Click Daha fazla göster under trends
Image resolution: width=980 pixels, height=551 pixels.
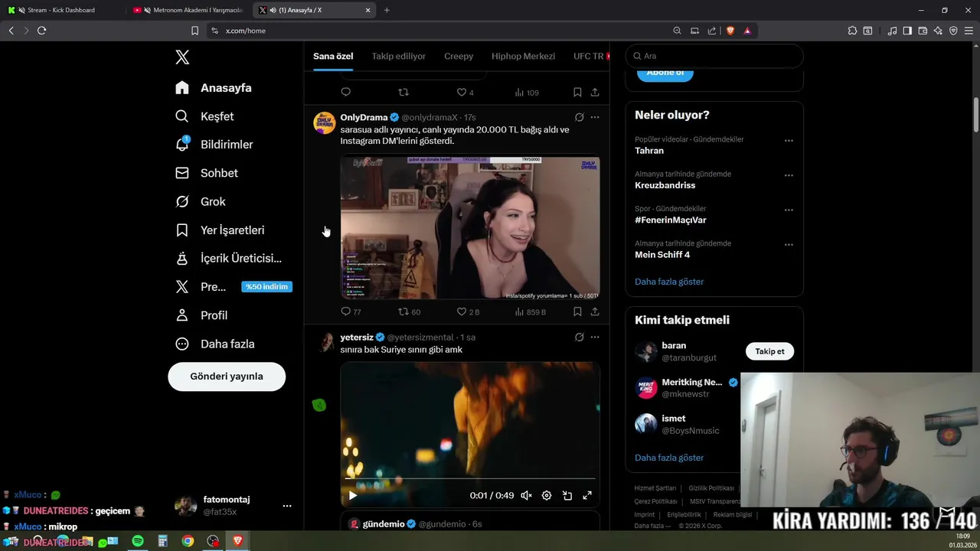(x=669, y=282)
